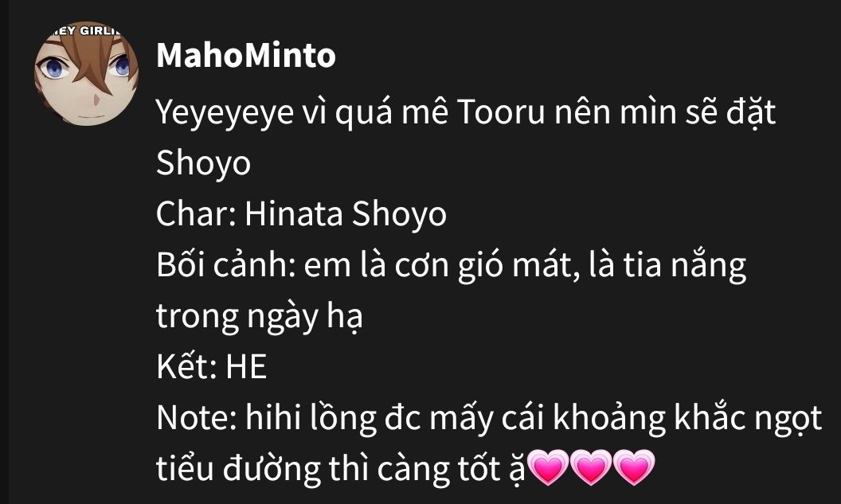Click the "Yeyeyeye" word starting the message
The height and width of the screenshot is (504, 841).
pyautogui.click(x=225, y=114)
